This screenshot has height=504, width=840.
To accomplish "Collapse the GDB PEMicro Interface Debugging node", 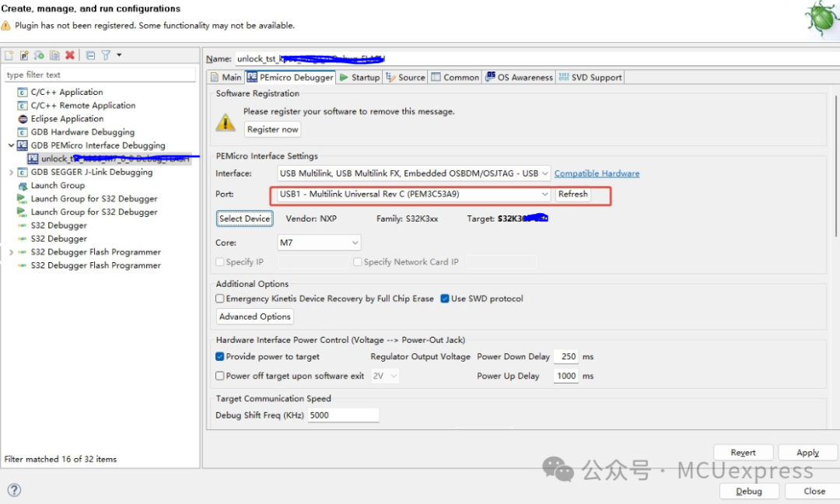I will tap(11, 145).
